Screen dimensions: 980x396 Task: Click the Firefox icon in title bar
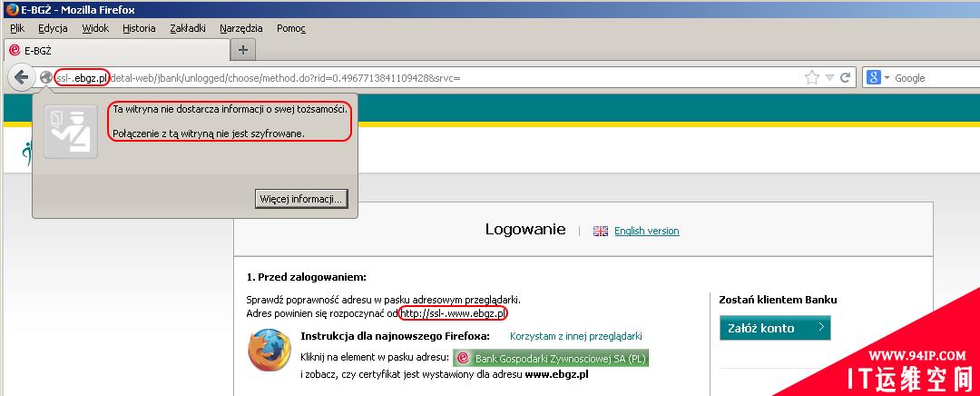pyautogui.click(x=12, y=9)
